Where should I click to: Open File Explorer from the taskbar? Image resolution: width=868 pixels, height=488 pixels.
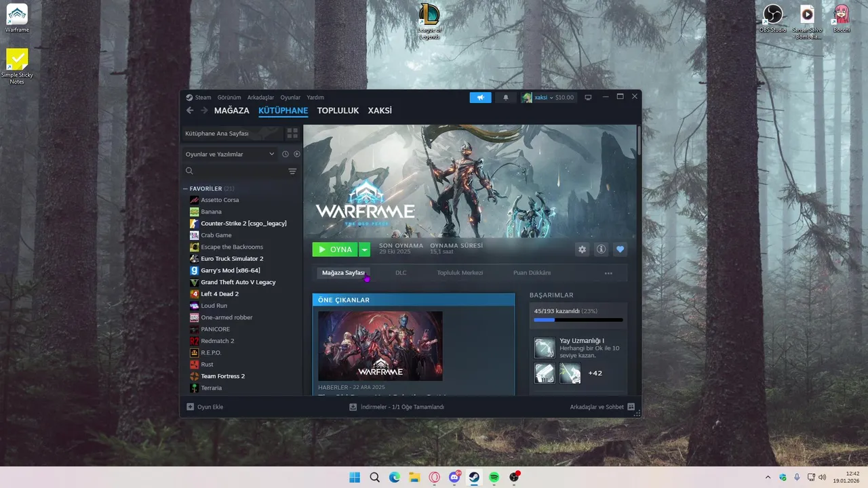(414, 477)
